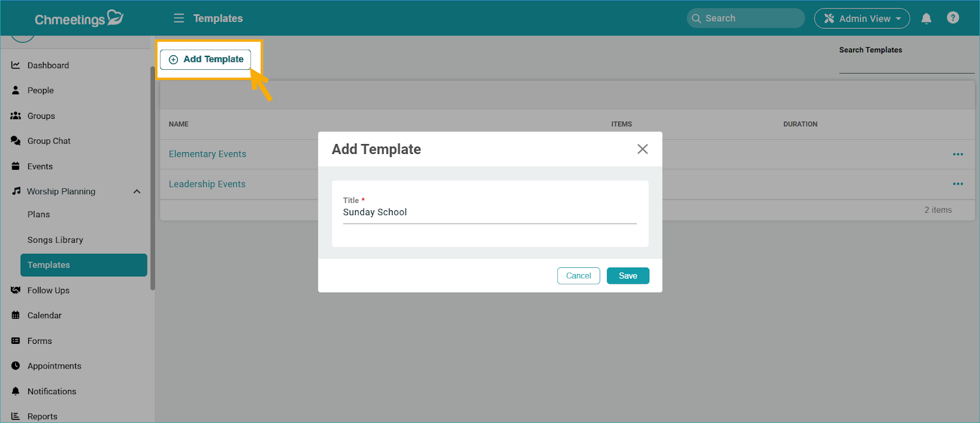Open the Elementary Events template link
The image size is (980, 423).
tap(208, 154)
